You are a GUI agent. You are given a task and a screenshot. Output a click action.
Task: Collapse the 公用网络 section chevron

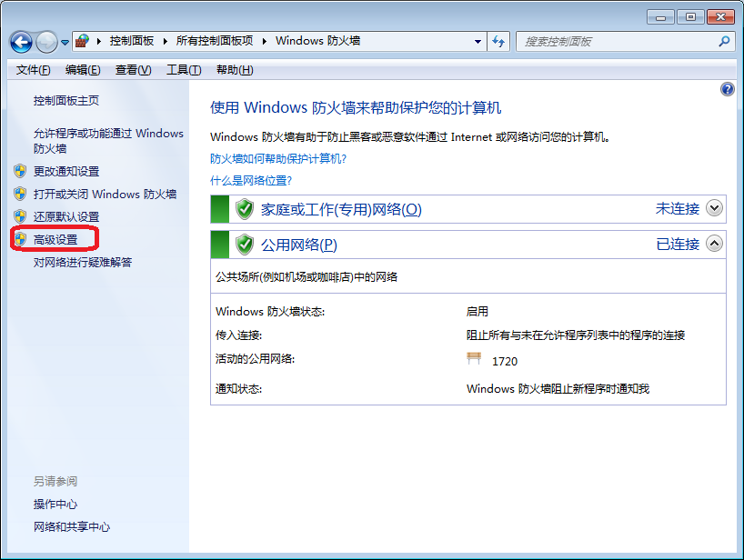(x=714, y=244)
